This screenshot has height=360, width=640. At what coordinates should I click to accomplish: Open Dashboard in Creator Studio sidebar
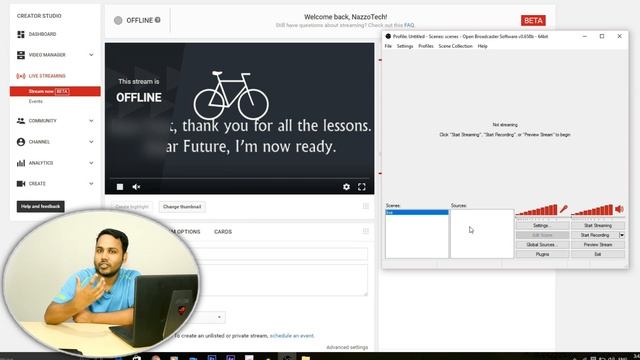pyautogui.click(x=42, y=34)
